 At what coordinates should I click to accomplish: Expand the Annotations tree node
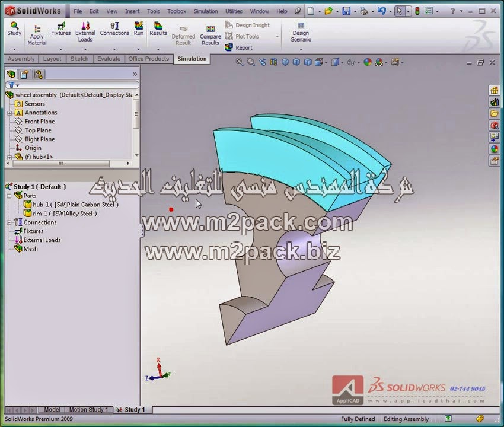click(9, 113)
